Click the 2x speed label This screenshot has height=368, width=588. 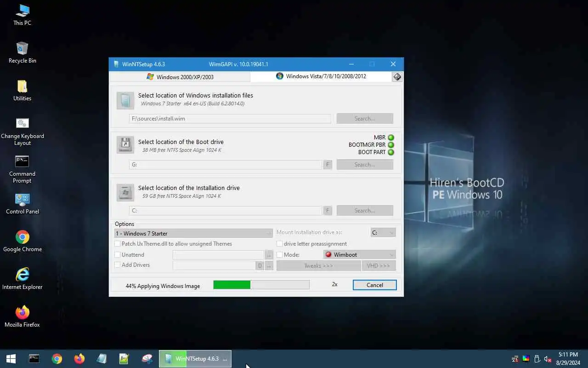click(335, 285)
